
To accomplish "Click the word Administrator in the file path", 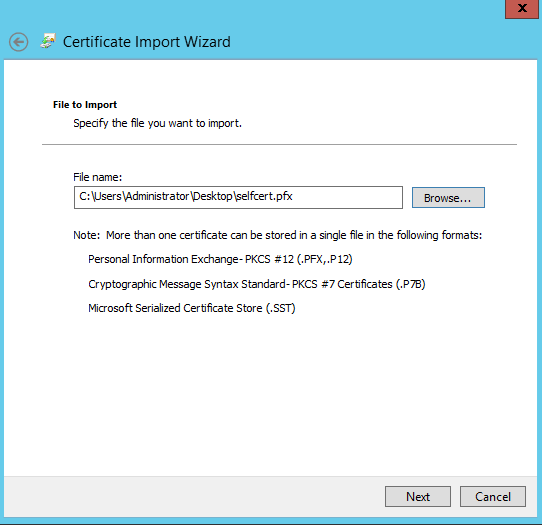I will click(x=157, y=196).
